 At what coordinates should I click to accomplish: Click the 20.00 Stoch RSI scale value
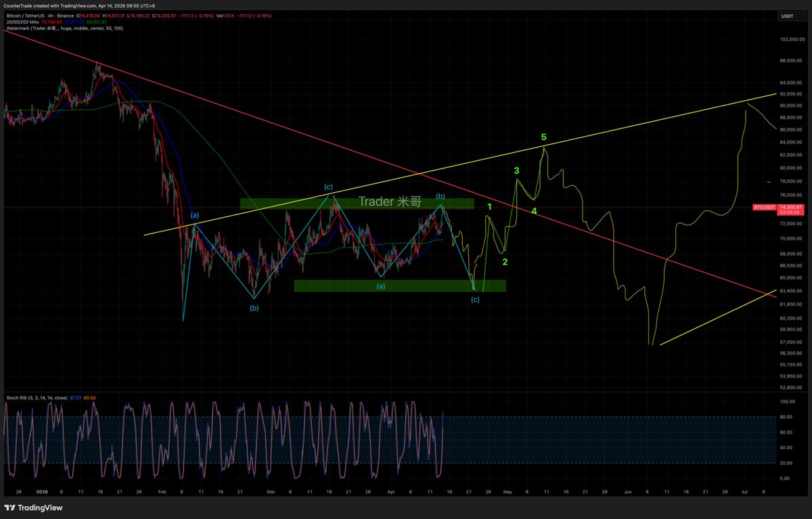click(x=786, y=463)
